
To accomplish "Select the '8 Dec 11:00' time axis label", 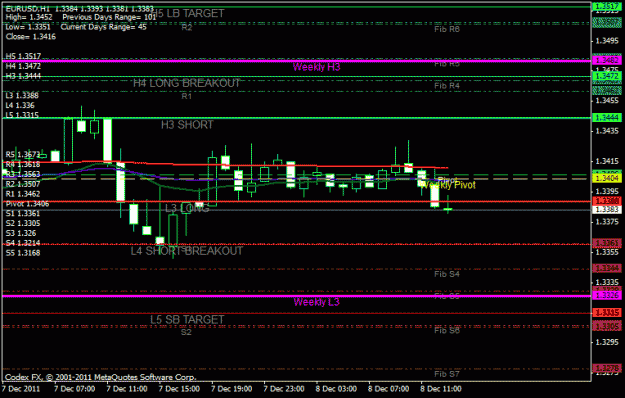I will click(441, 389).
